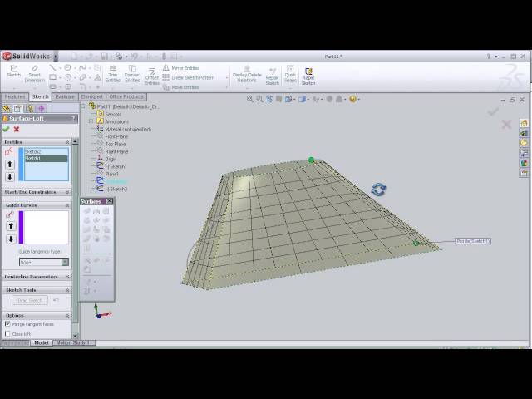
Task: Choose the Trim Entities tool
Action: tap(113, 74)
